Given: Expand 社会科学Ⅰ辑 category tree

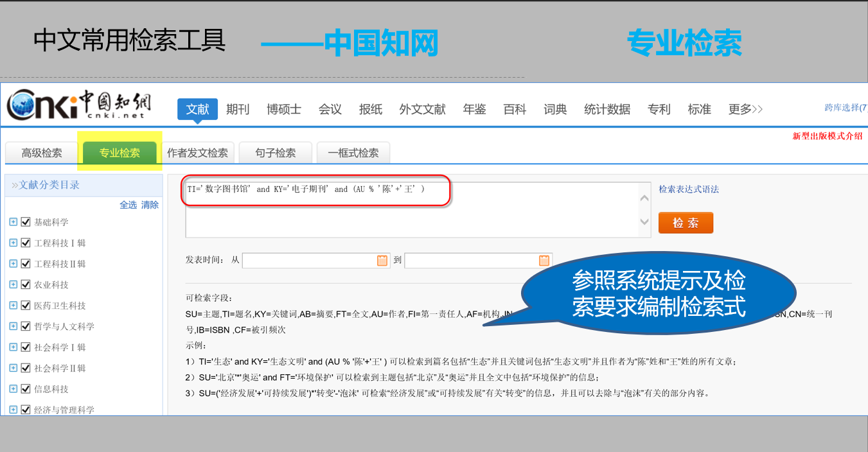Looking at the screenshot, I should point(13,347).
